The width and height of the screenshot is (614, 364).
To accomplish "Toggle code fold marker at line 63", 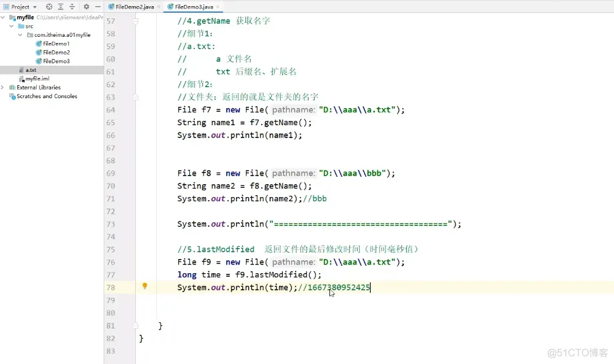I will coord(135,97).
